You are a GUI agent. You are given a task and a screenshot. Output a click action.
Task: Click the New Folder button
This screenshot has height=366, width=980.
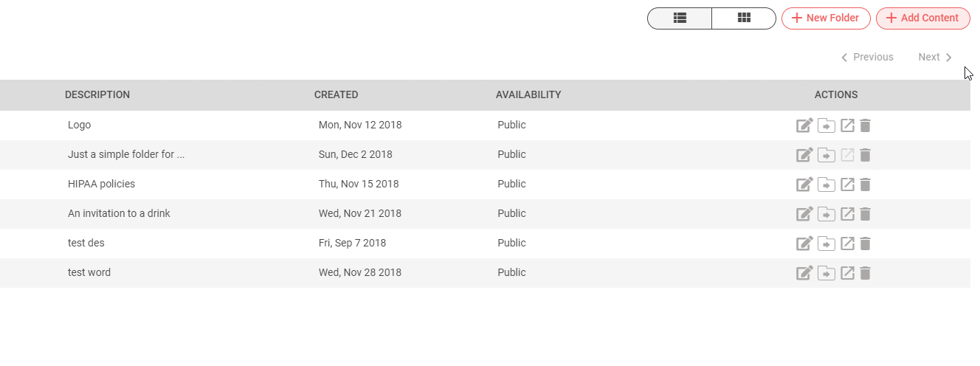point(826,18)
